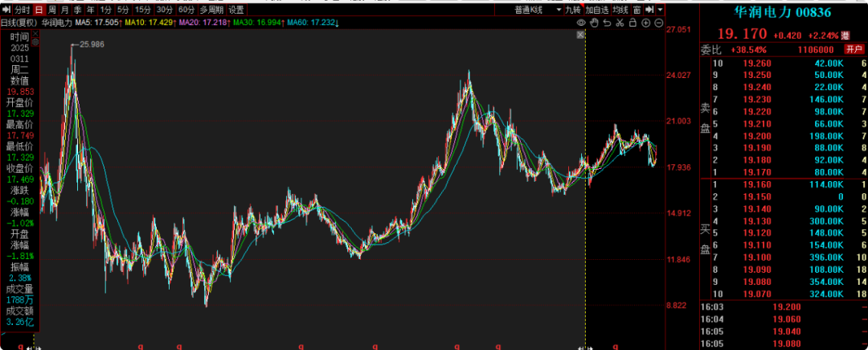Click the 设置 settings button
The height and width of the screenshot is (350, 868).
click(235, 10)
